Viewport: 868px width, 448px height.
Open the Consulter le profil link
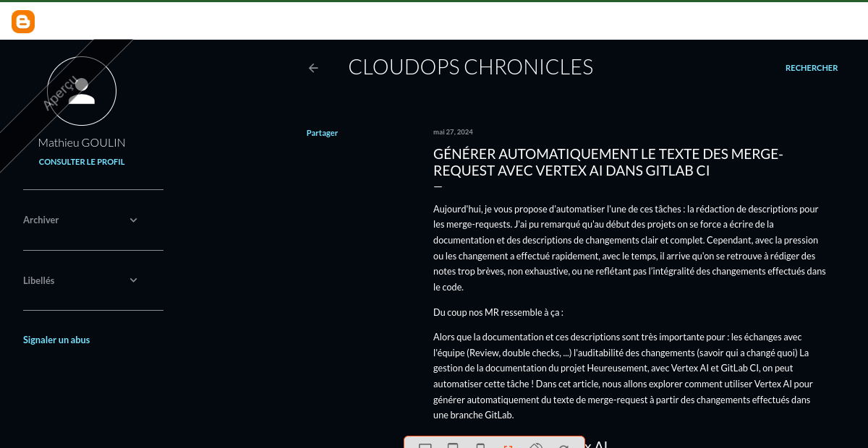(82, 162)
